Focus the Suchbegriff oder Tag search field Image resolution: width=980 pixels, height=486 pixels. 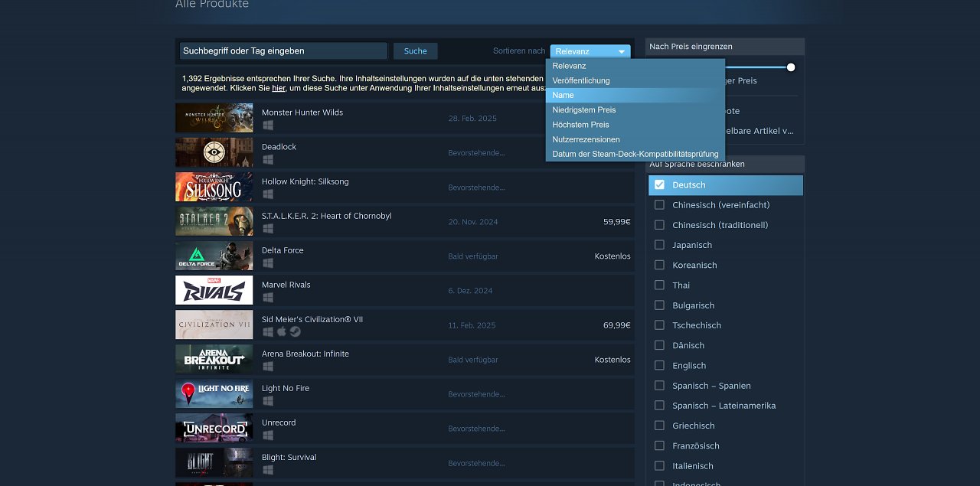(283, 51)
